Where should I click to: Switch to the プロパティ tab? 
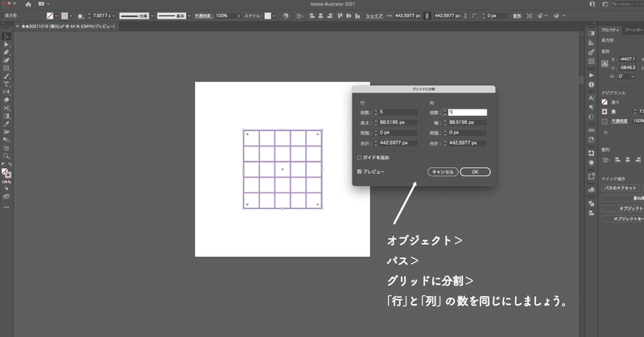(x=610, y=30)
